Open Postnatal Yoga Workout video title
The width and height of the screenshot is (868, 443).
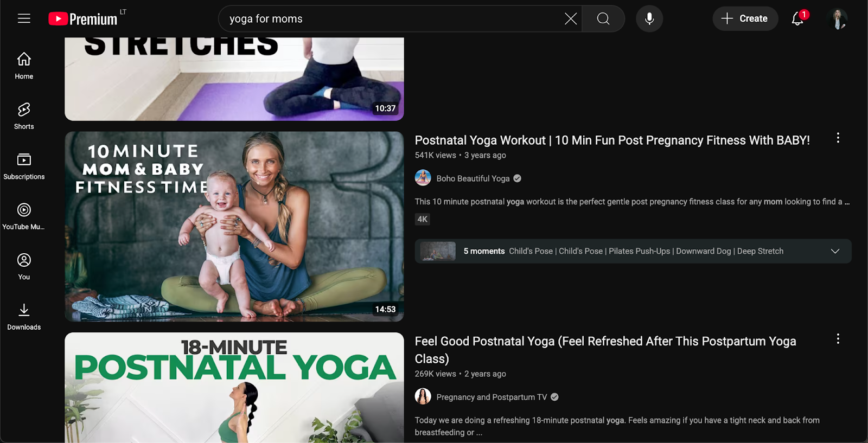coord(612,140)
